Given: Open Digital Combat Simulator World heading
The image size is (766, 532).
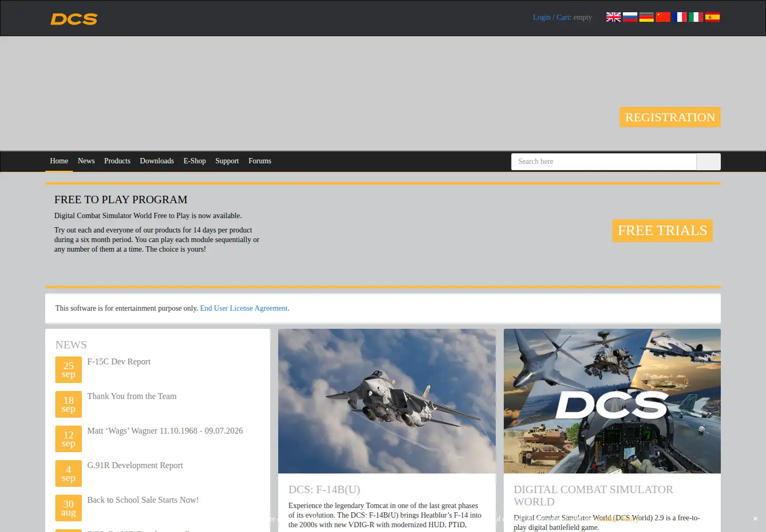Looking at the screenshot, I should 593,495.
